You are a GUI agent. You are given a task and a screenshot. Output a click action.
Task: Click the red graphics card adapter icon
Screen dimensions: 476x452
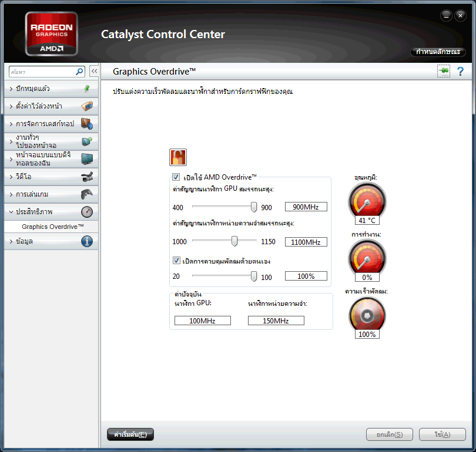click(x=178, y=157)
